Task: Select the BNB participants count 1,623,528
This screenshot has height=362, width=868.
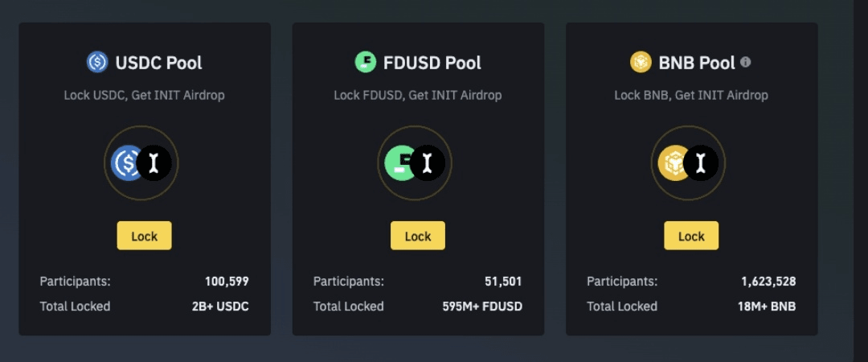Action: (768, 282)
